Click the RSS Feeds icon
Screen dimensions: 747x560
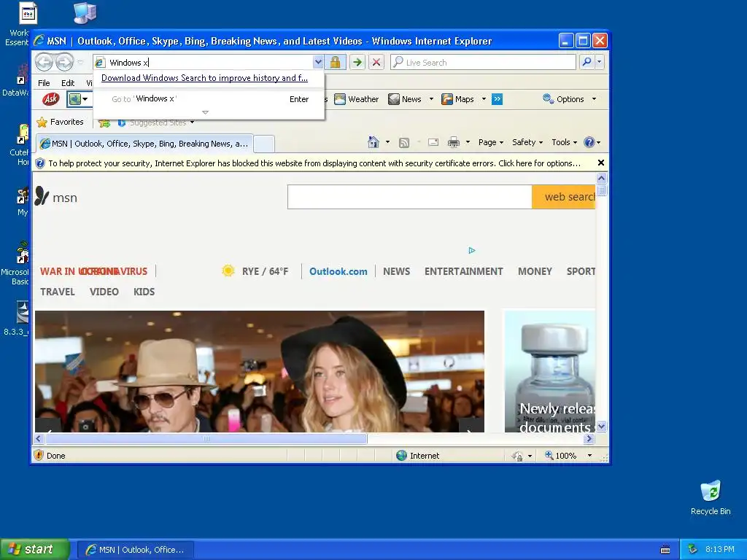click(x=404, y=142)
